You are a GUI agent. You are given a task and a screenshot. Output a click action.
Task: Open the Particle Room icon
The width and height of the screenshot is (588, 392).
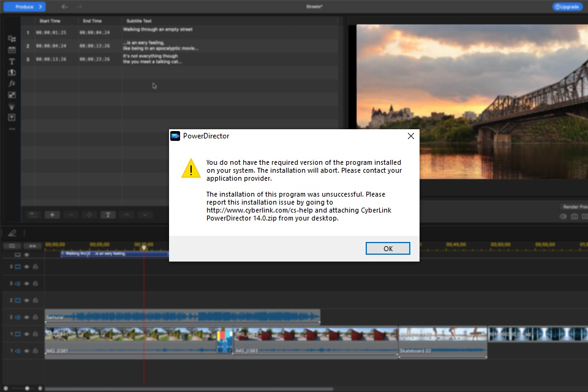coord(12,107)
